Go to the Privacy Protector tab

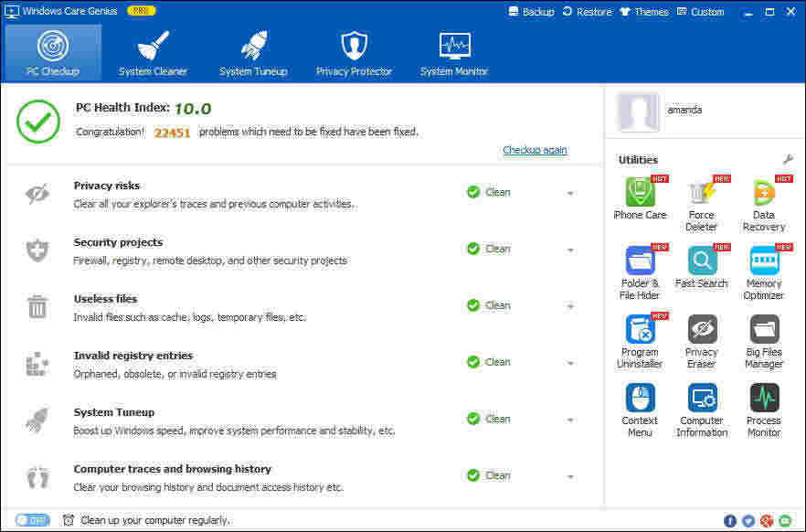pyautogui.click(x=354, y=53)
